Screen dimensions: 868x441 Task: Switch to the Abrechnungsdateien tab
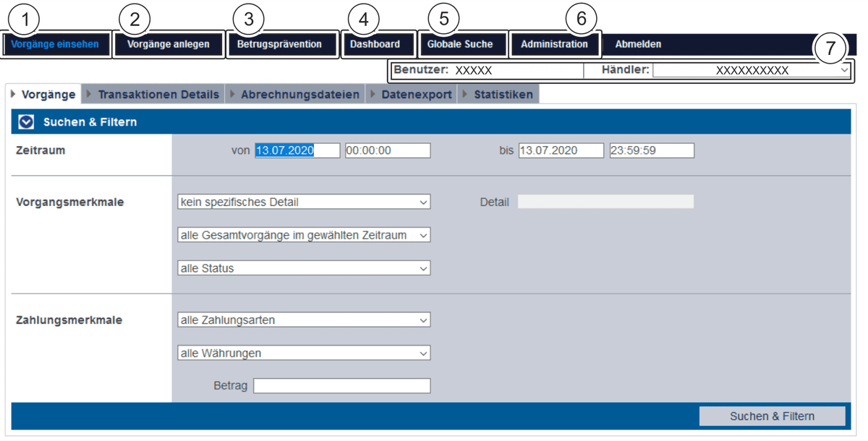(299, 95)
